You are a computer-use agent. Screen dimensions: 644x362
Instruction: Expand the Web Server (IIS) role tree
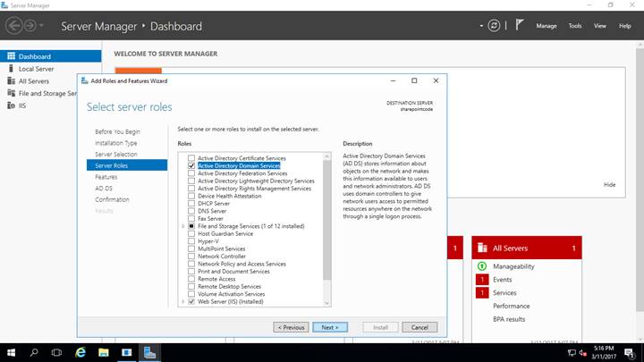(x=182, y=301)
